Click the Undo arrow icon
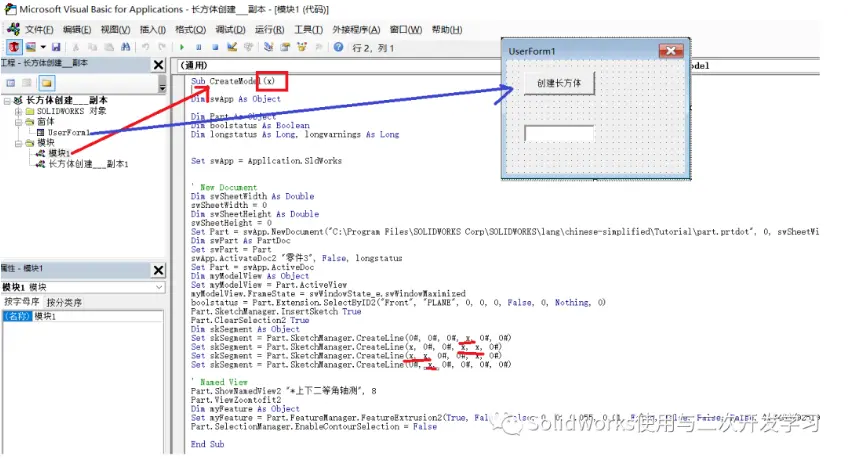848x459 pixels. tap(145, 47)
